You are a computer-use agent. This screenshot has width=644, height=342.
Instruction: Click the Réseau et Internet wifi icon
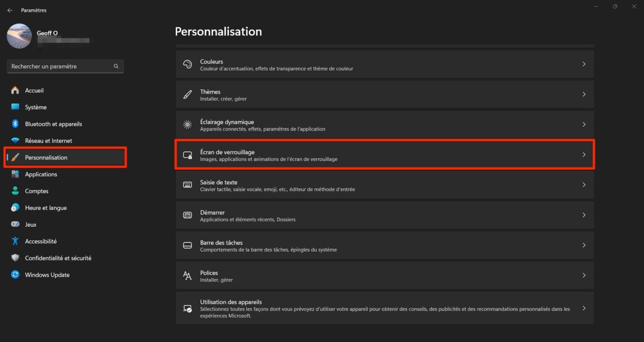[x=15, y=140]
